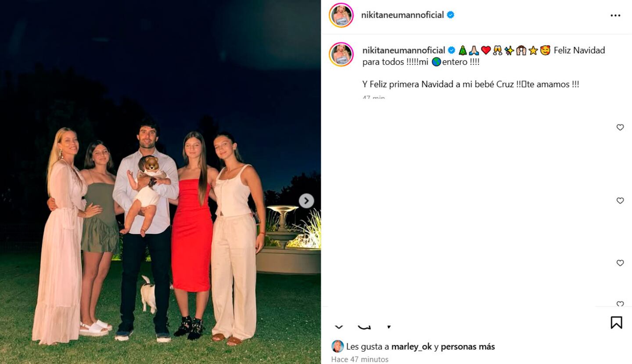
Task: Click the post's partially visible like heart
Action: click(x=339, y=327)
